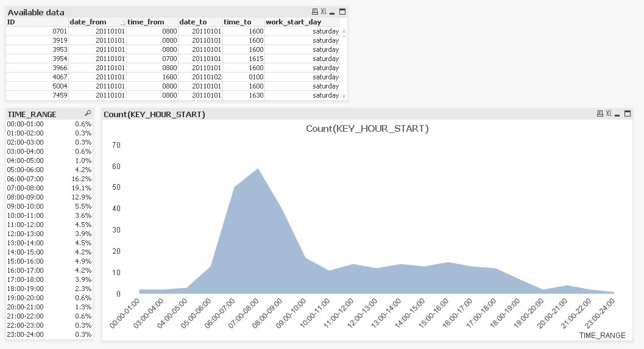This screenshot has height=349, width=644.
Task: Click the TIME_RANGE axis label on chart
Action: [602, 336]
